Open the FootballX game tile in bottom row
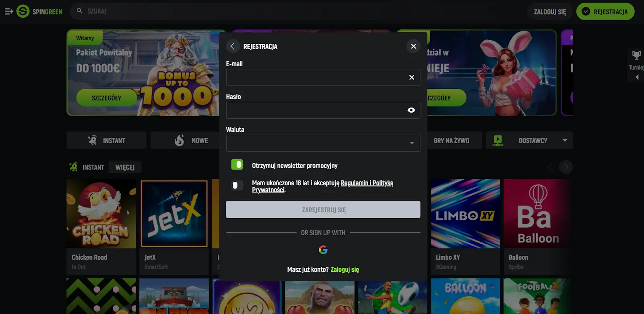Viewport: 644px width, 314px height. tap(538, 296)
